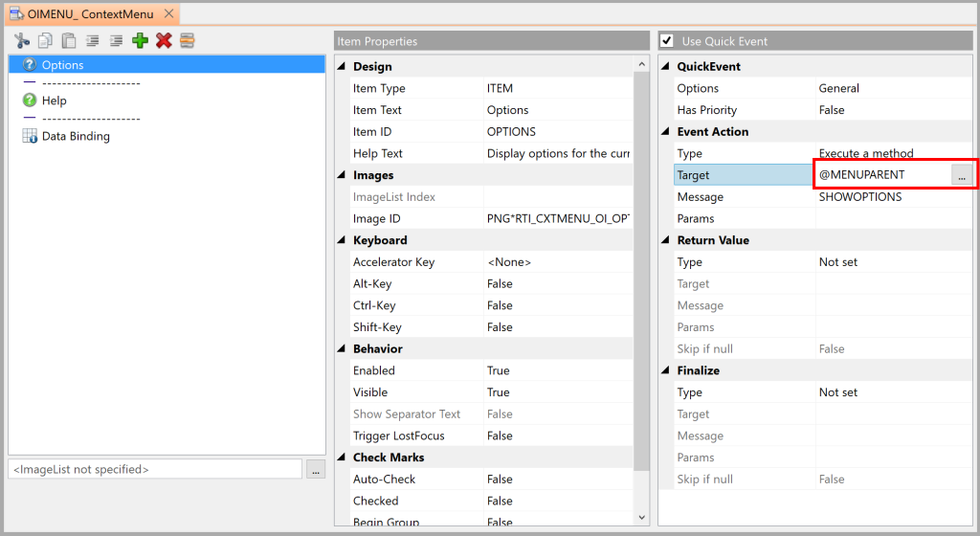
Task: Click the Copy toolbar icon
Action: point(45,40)
